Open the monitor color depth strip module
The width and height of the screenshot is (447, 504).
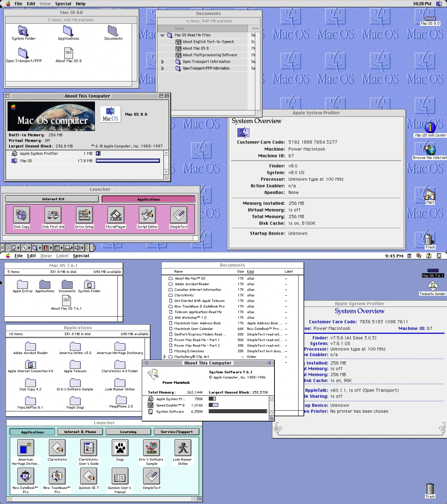coord(47,248)
